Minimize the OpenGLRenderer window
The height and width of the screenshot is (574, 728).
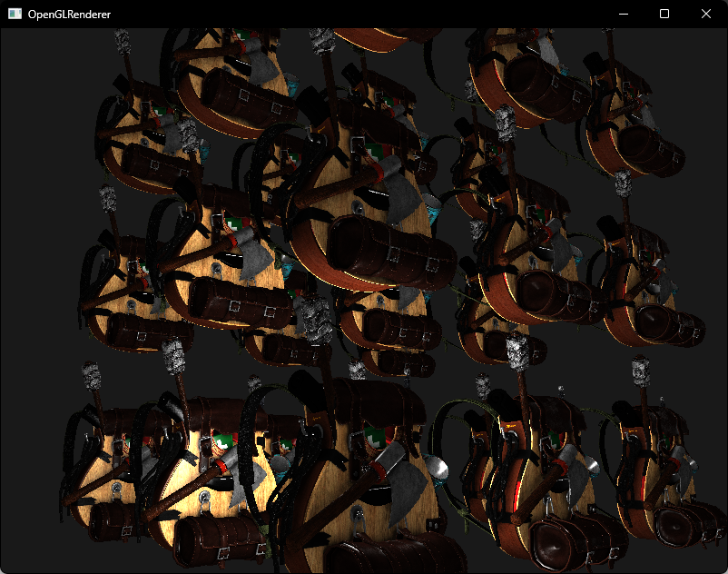pyautogui.click(x=624, y=14)
